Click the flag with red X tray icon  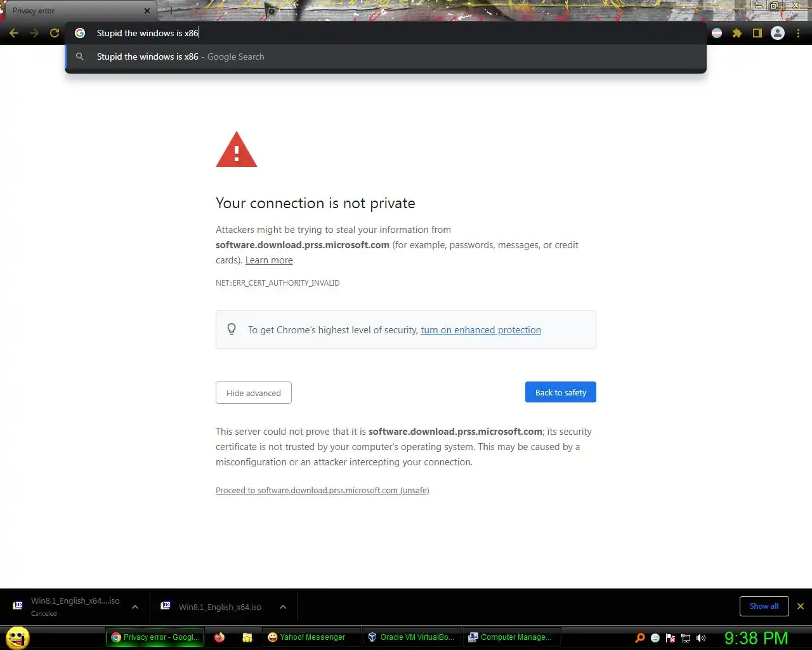pyautogui.click(x=671, y=638)
